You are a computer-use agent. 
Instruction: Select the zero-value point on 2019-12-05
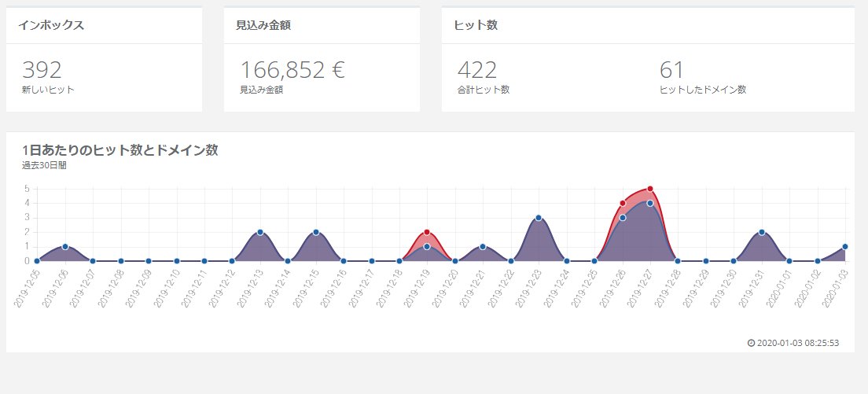pyautogui.click(x=37, y=261)
